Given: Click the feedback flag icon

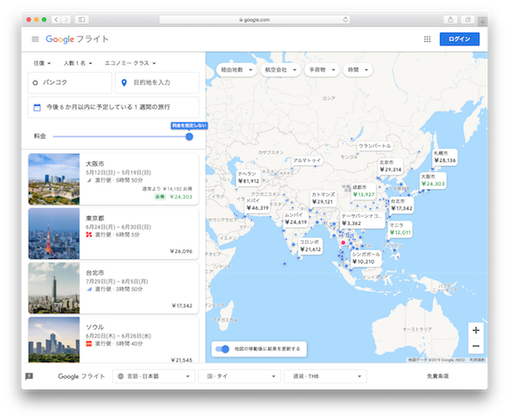Looking at the screenshot, I should click(29, 376).
